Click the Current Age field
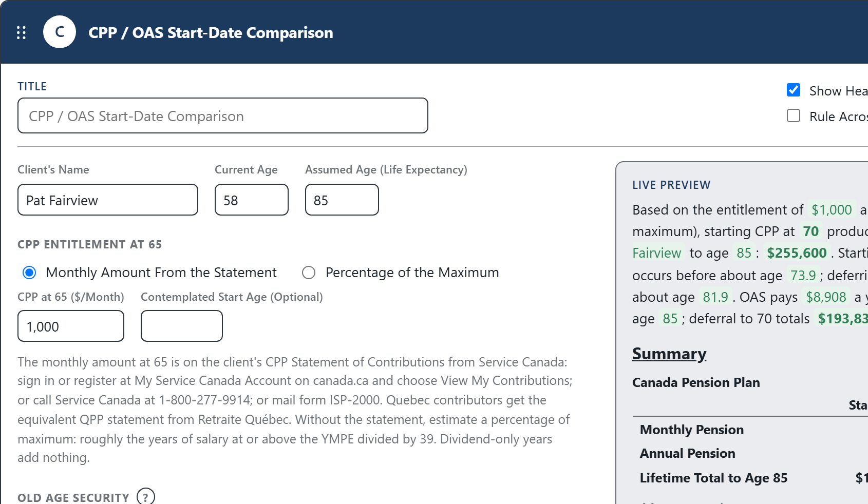Image resolution: width=868 pixels, height=504 pixels. click(x=252, y=200)
